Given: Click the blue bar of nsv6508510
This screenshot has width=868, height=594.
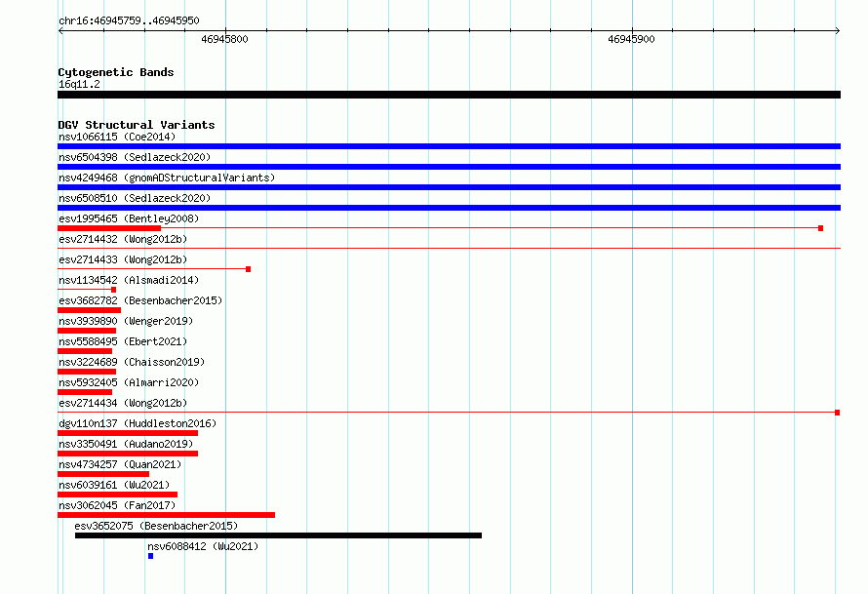Looking at the screenshot, I should 449,208.
